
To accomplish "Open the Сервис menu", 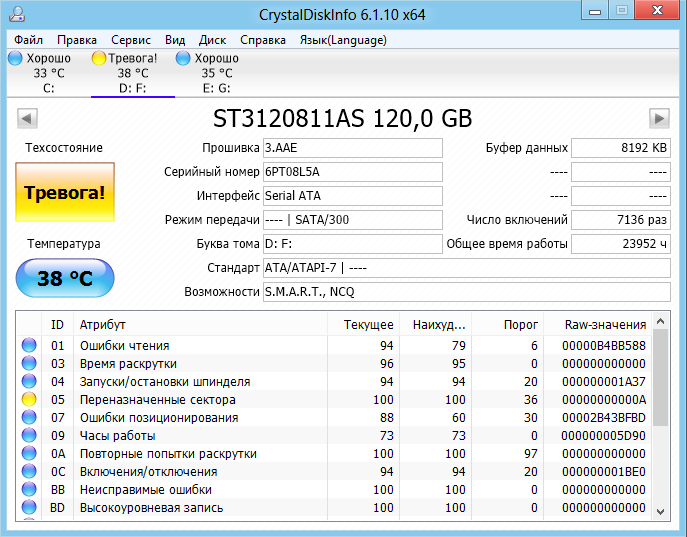I will tap(131, 40).
